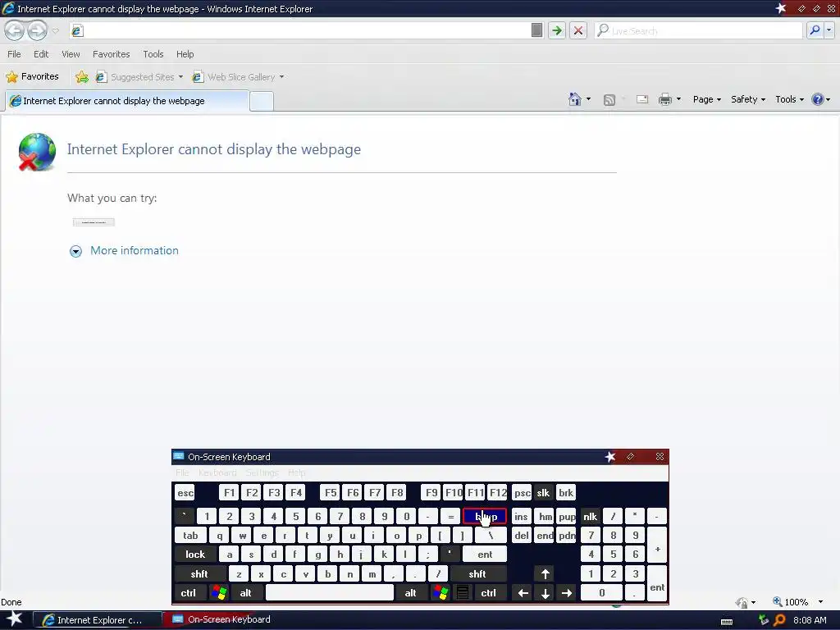Click the main ent key beside apostrophe
This screenshot has height=630, width=840.
tap(484, 555)
